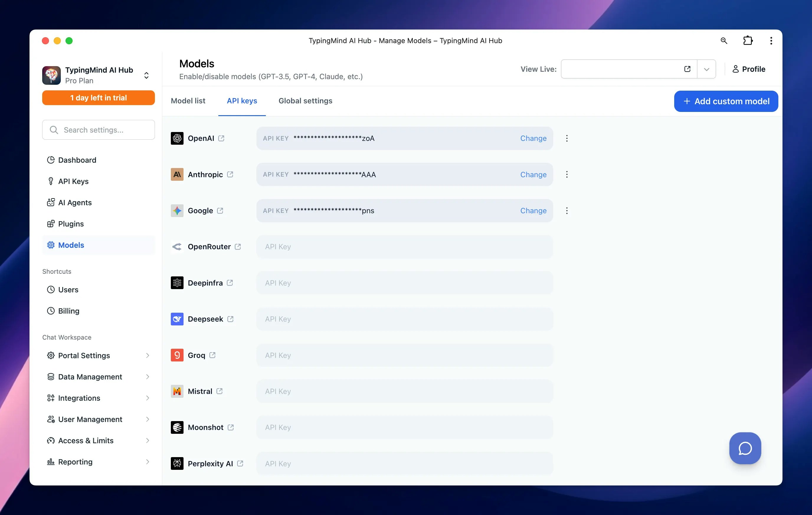This screenshot has width=812, height=515.
Task: Click the Deepinfra API Key field
Action: 405,283
